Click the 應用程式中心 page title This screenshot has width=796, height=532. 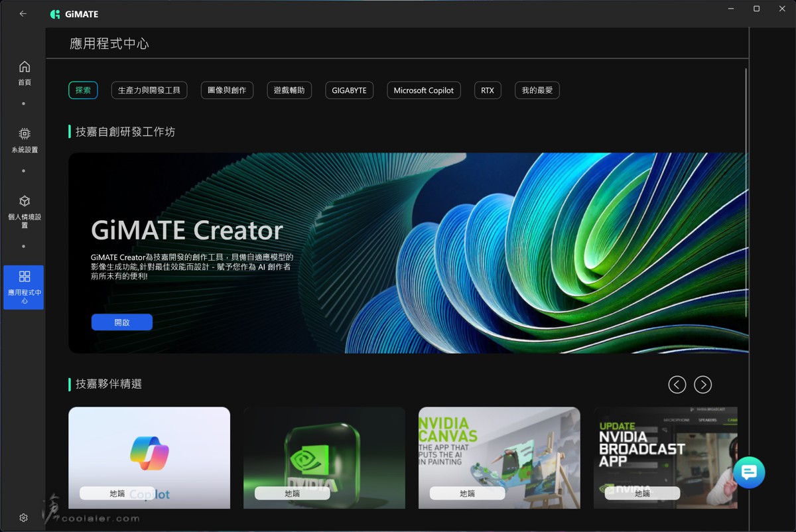[109, 44]
